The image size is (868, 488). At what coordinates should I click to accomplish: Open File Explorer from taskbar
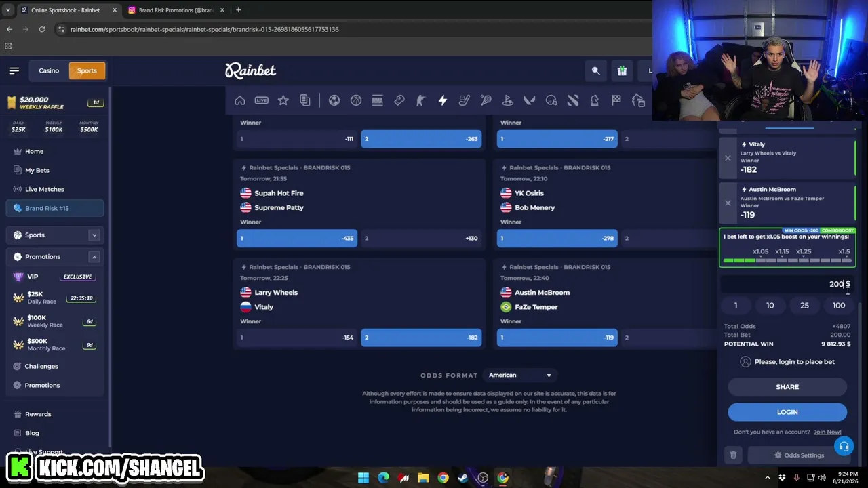423,478
